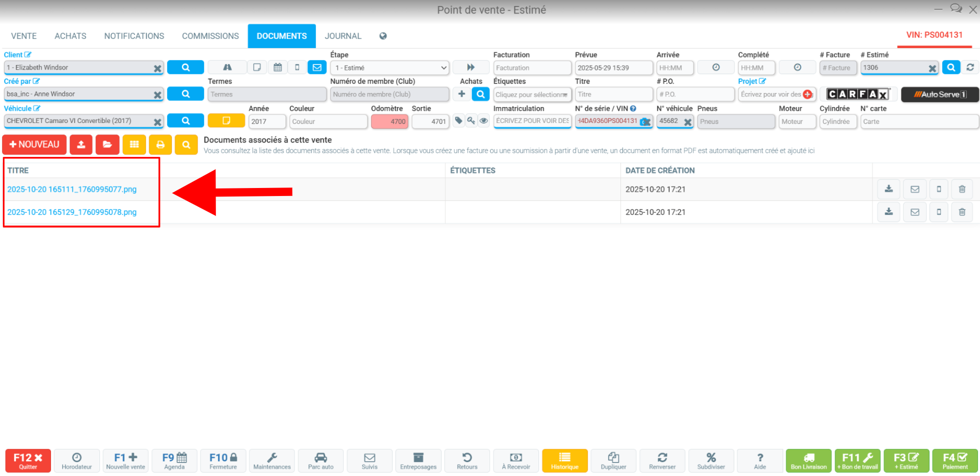The image size is (980, 476).
Task: Click the AutoServe1 logo button
Action: (939, 94)
